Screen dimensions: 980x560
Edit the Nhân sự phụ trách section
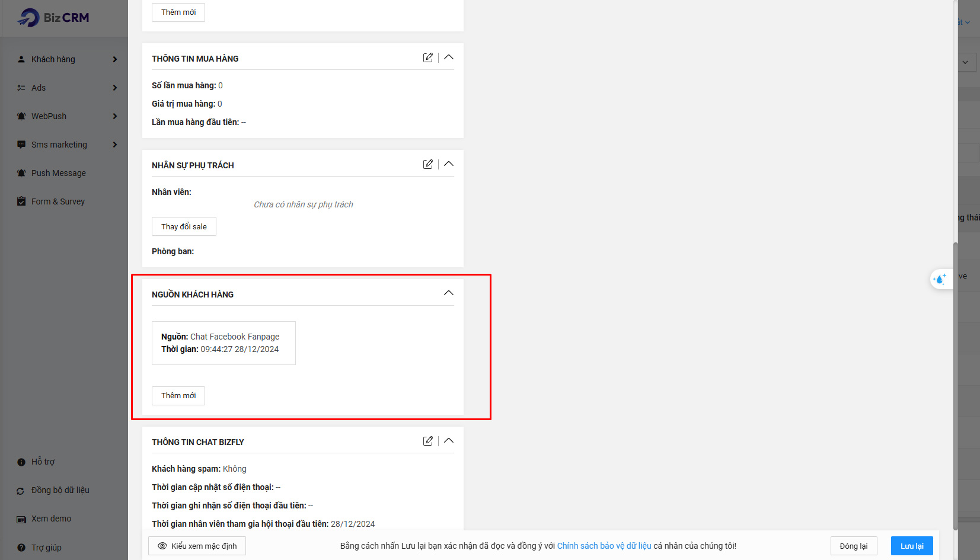pyautogui.click(x=427, y=164)
